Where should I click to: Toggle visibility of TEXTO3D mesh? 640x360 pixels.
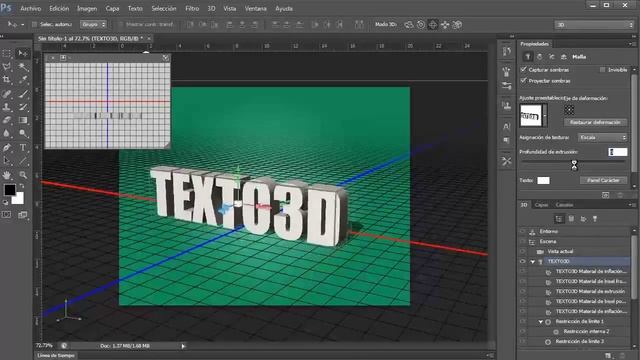point(523,261)
